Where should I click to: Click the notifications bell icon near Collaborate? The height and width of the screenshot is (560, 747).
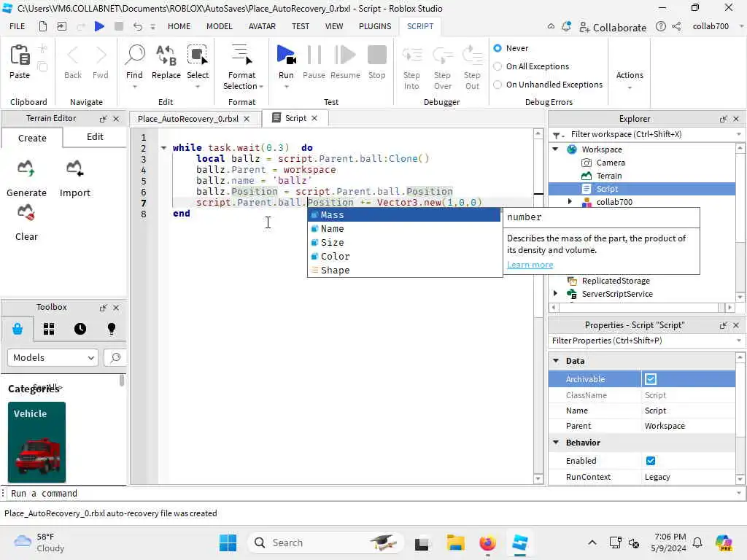[566, 27]
